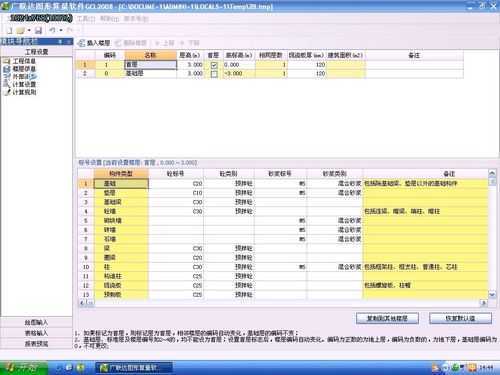Click the -3.000 base elevation cell
The image size is (500, 375).
(x=239, y=73)
